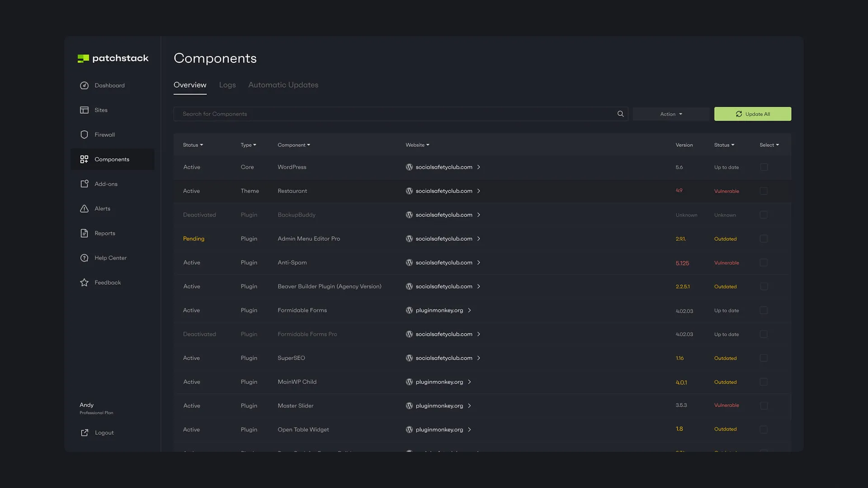This screenshot has width=868, height=488.
Task: Open socialsafetyclub.com link in Anti-Spam row
Action: (444, 263)
